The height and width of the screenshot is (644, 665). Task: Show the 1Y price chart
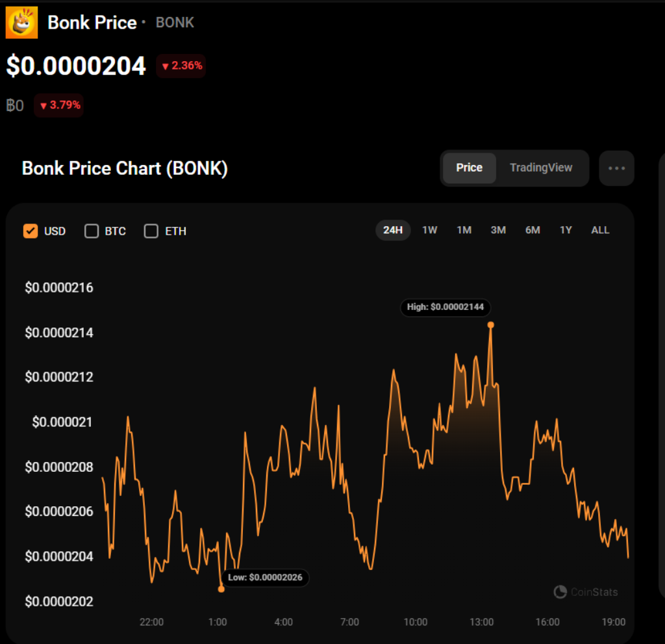(566, 230)
